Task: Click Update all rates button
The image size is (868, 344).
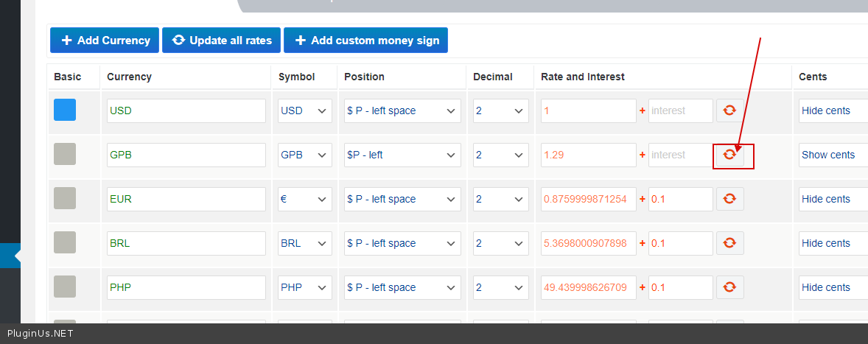Action: pos(221,41)
